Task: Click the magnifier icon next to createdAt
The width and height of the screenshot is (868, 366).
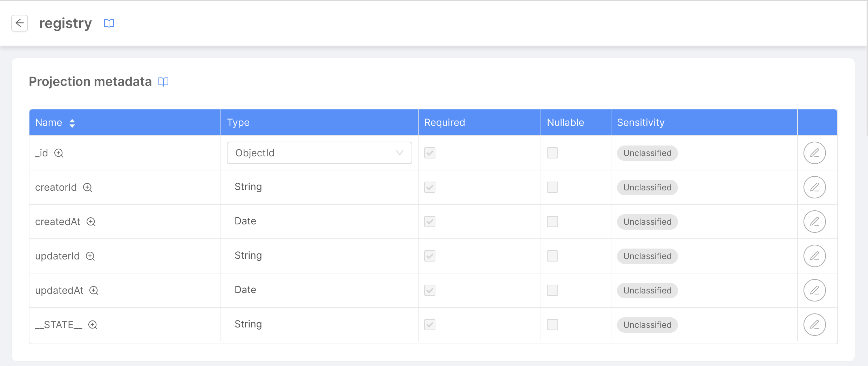Action: coord(91,222)
